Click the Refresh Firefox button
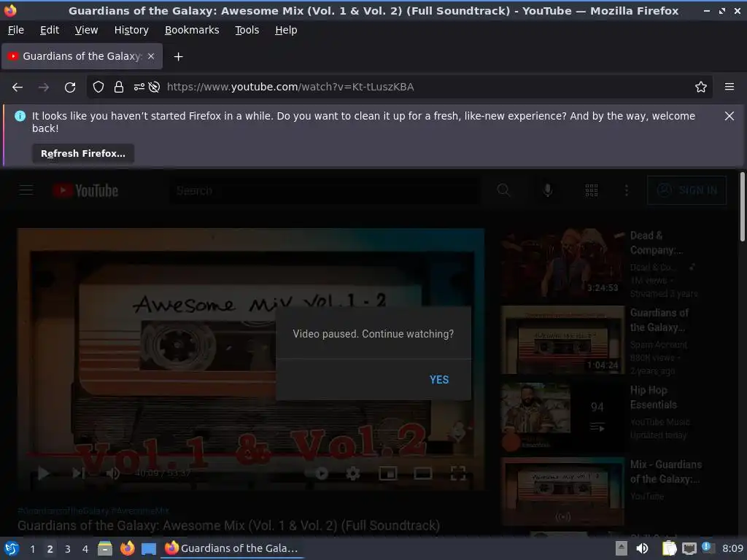This screenshot has width=747, height=560. click(83, 154)
